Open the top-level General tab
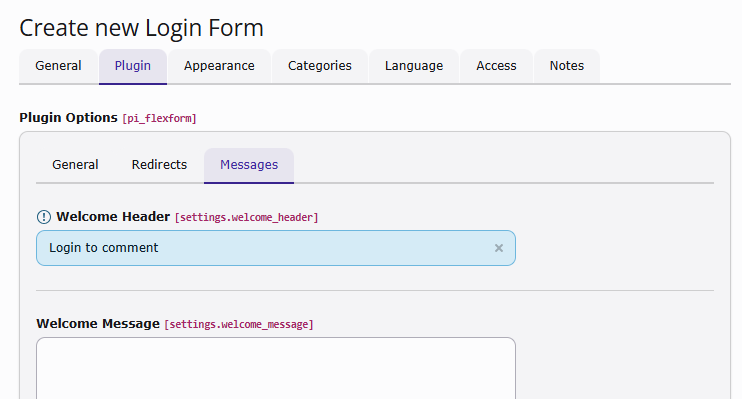 coord(58,66)
